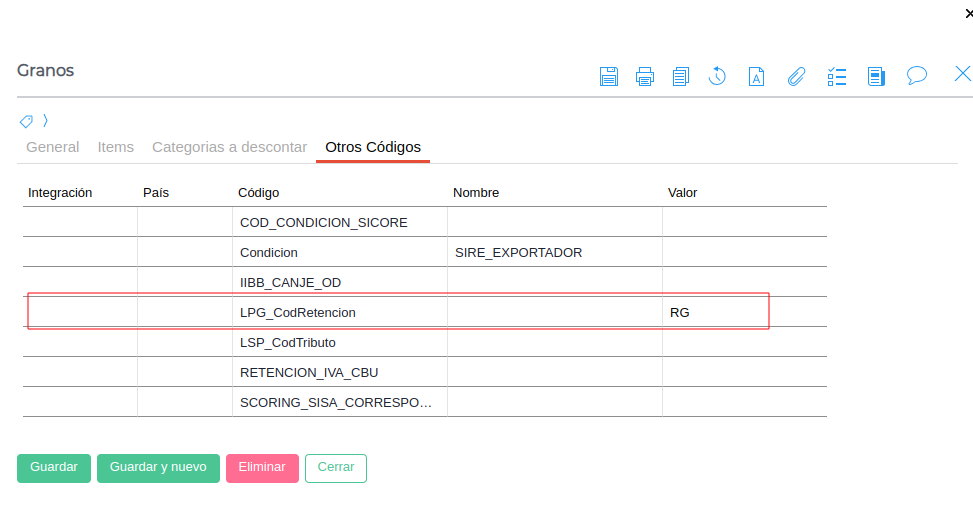Open comments speech bubble icon
The height and width of the screenshot is (520, 973).
[x=916, y=75]
